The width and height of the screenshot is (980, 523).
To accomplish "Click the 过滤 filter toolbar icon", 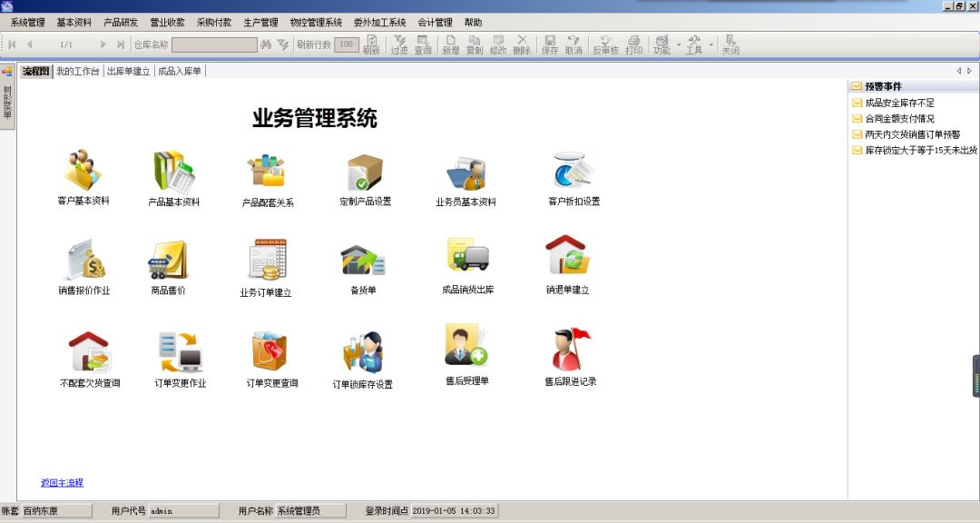I will click(399, 45).
